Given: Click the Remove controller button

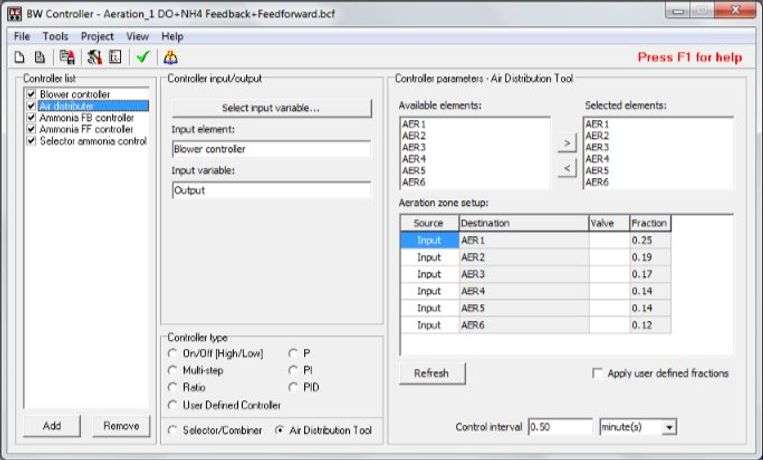Looking at the screenshot, I should (121, 426).
